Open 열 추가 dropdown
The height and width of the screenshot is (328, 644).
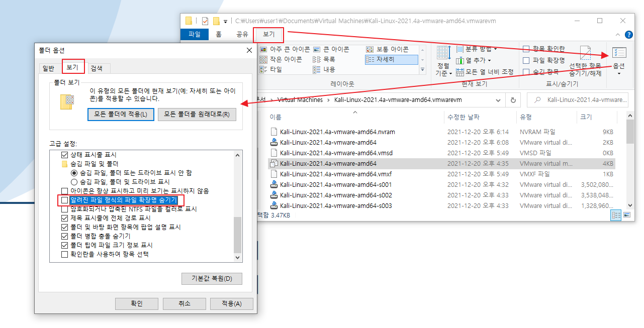coord(474,60)
